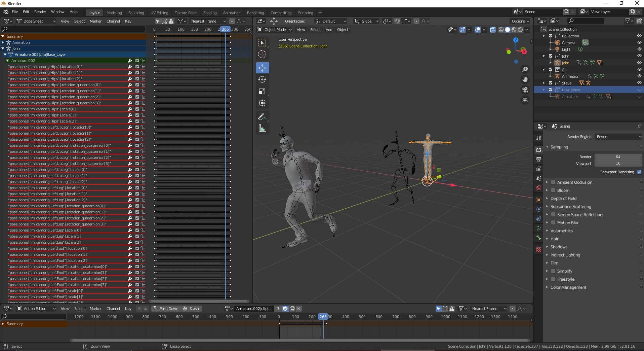
Task: Open the Dope Sheet editor mode dropdown
Action: (x=36, y=21)
